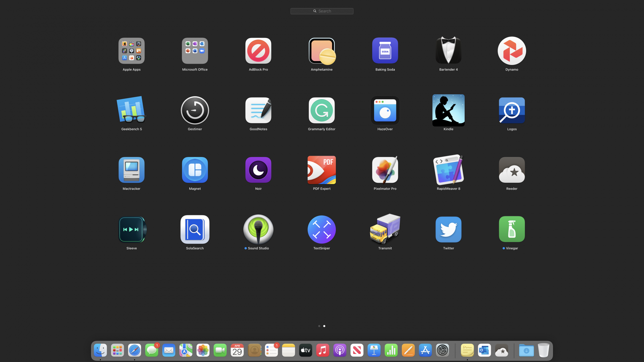
Task: Open RapidWeaver 8
Action: 448,170
